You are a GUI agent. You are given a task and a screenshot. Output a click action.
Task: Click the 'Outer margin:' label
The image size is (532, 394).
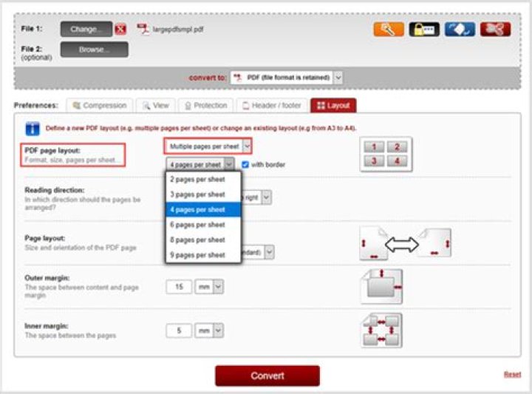[47, 278]
